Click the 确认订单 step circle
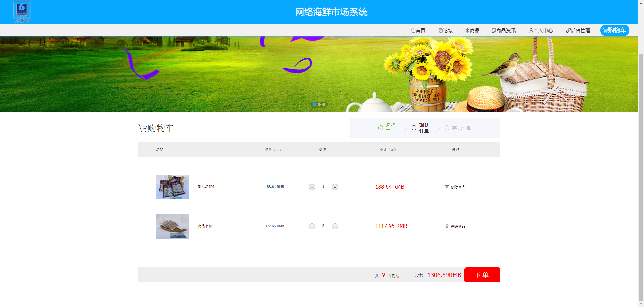Image resolution: width=644 pixels, height=307 pixels. (x=414, y=128)
